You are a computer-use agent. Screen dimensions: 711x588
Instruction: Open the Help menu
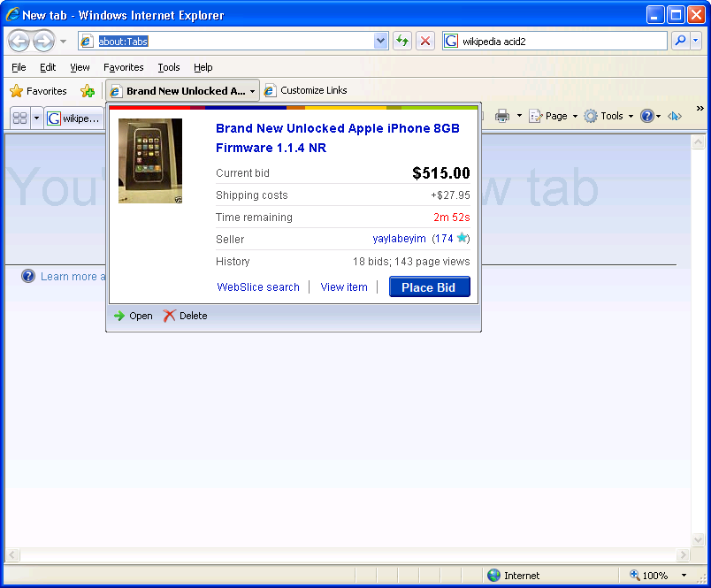point(203,67)
